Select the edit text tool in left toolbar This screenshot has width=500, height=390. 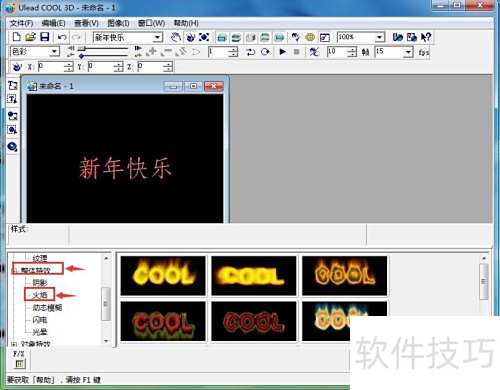(13, 85)
